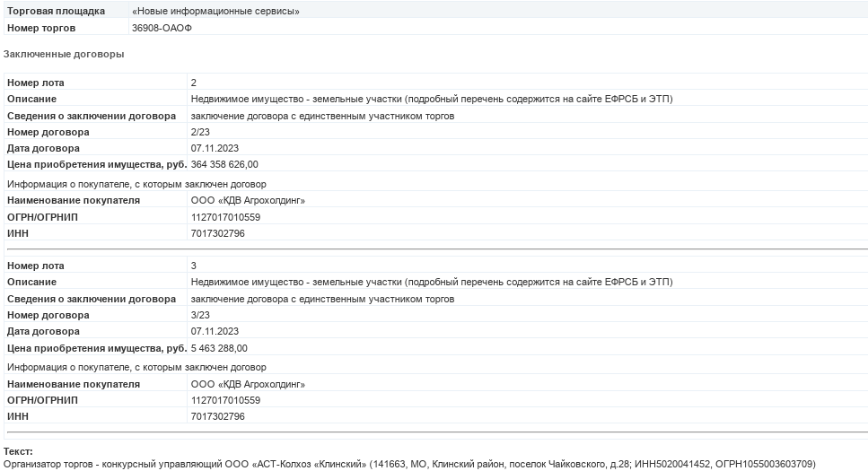This screenshot has height=471, width=868.
Task: Click contract number 3/23
Action: (x=200, y=315)
